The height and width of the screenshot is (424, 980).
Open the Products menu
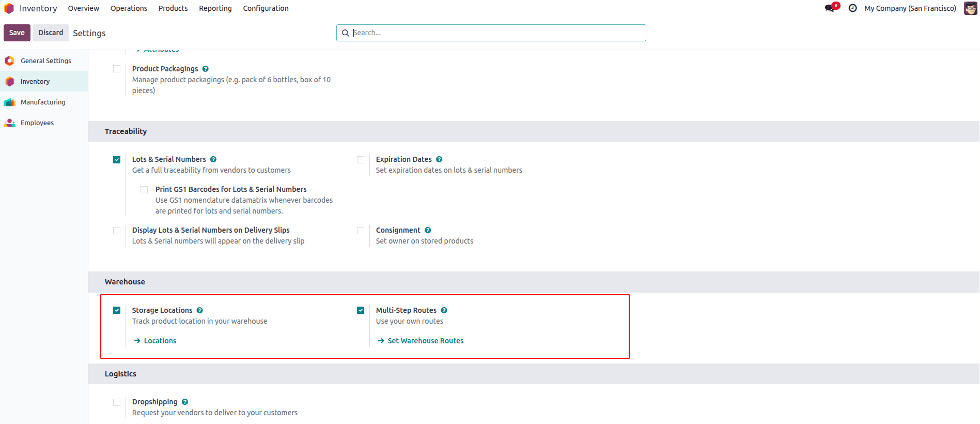tap(173, 8)
